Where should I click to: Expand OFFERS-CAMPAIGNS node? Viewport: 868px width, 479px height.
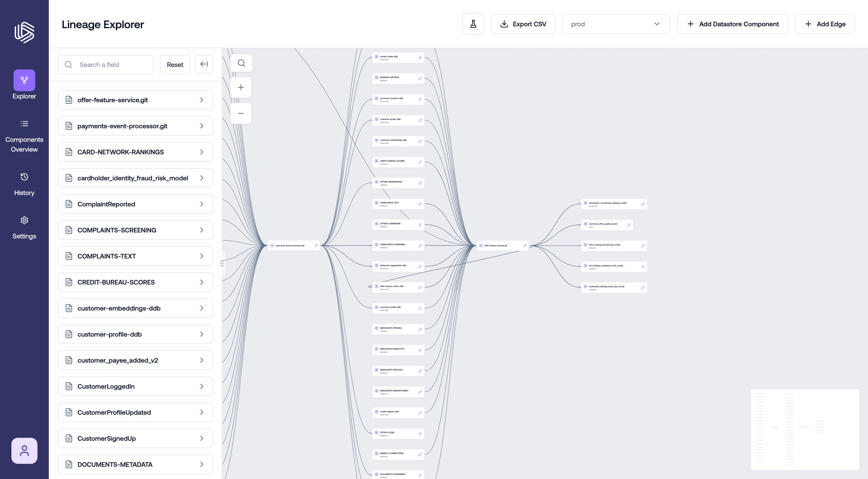click(x=420, y=225)
